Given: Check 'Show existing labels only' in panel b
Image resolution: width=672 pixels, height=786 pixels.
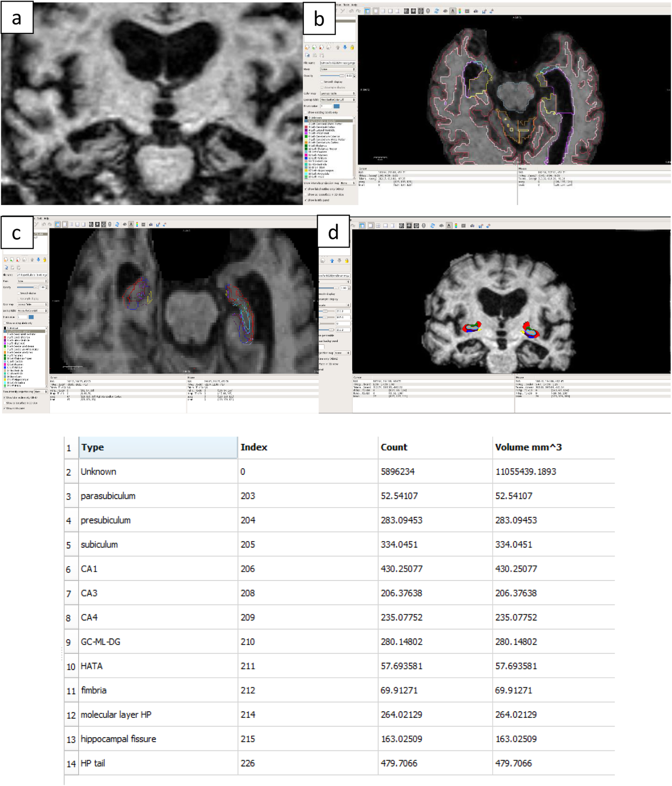Looking at the screenshot, I should pyautogui.click(x=306, y=112).
